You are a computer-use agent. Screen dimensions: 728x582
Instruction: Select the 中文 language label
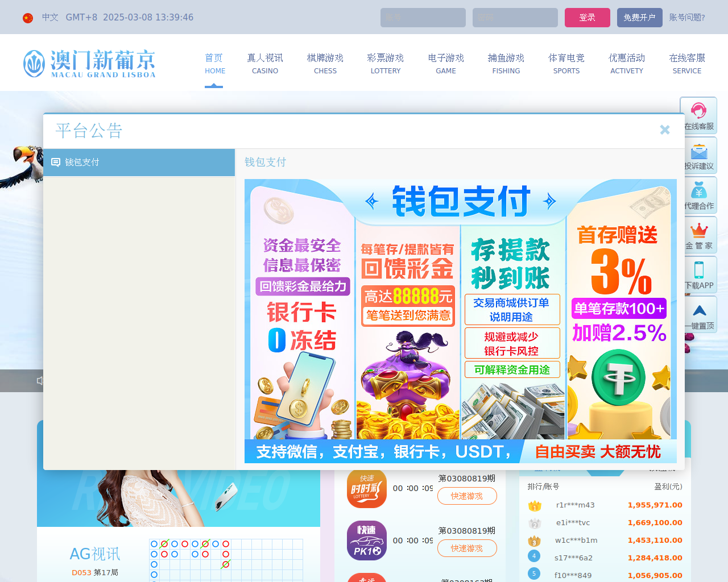tap(50, 18)
